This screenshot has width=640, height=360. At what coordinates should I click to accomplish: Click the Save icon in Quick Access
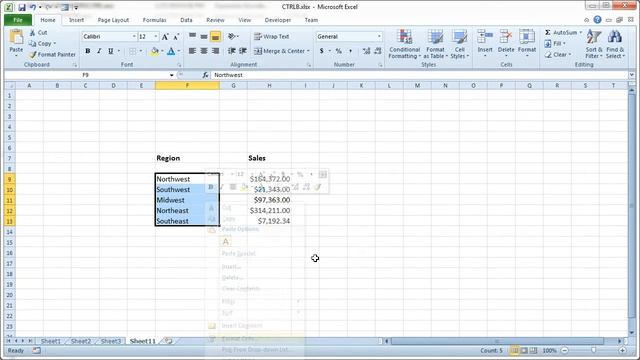(22, 7)
